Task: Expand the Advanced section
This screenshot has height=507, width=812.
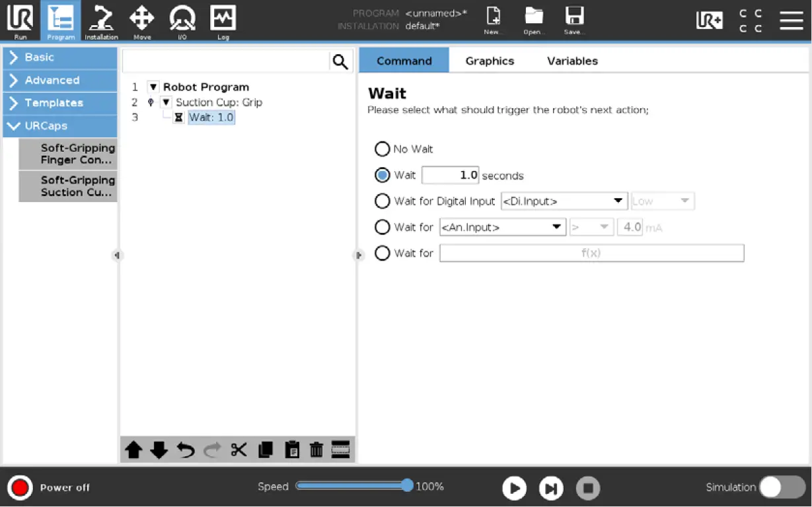Action: [x=60, y=80]
